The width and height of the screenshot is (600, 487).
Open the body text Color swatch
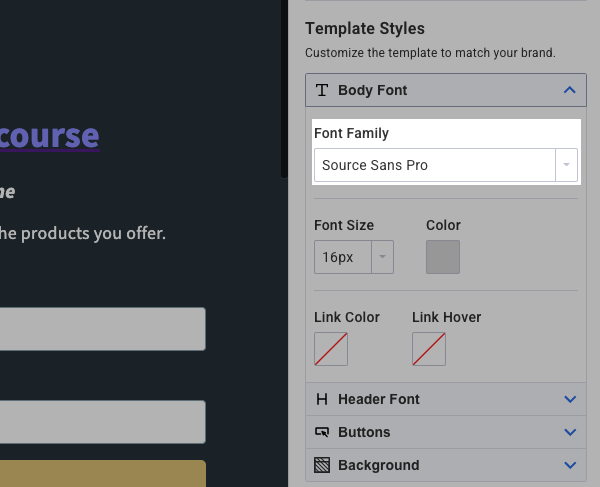coord(443,257)
